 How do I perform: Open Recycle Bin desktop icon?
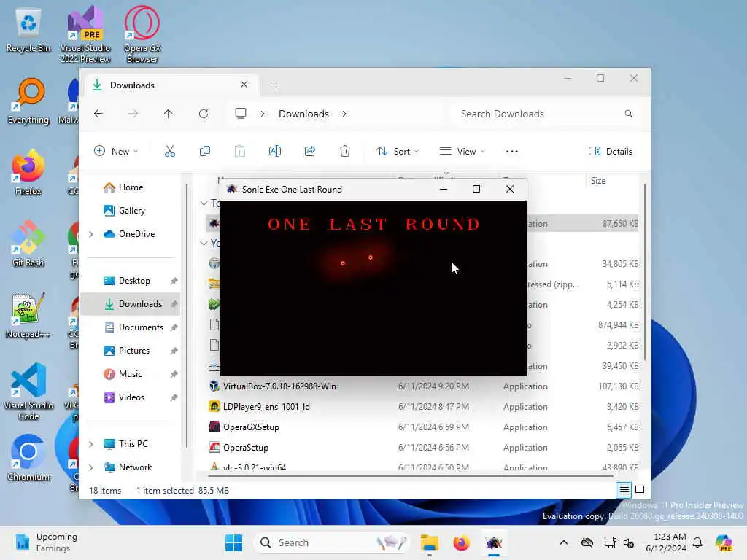(x=28, y=31)
